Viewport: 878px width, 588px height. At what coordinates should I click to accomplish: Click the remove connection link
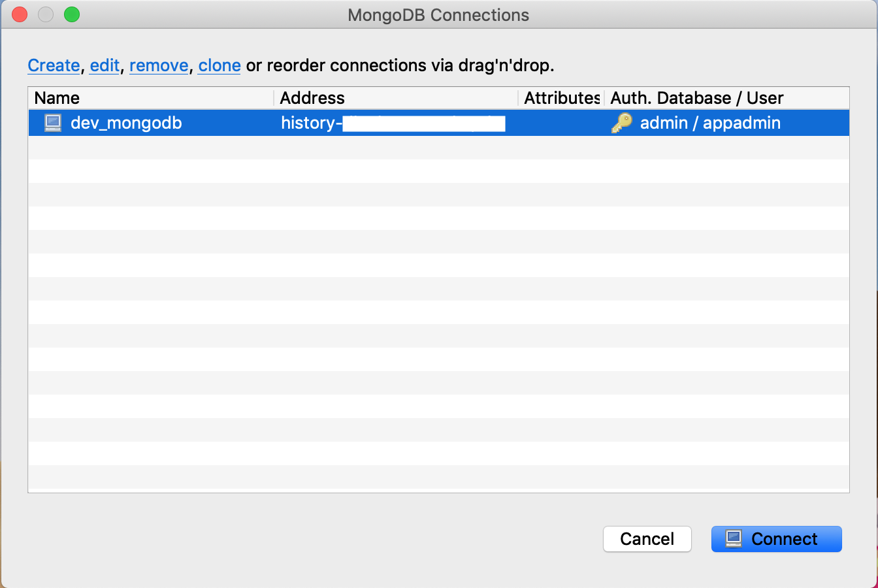tap(159, 65)
